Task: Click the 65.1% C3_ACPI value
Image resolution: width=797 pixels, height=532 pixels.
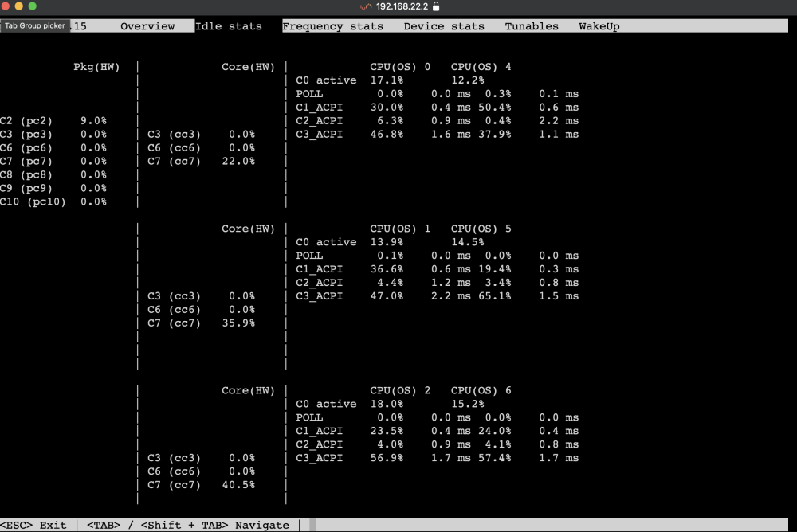Action: point(495,296)
